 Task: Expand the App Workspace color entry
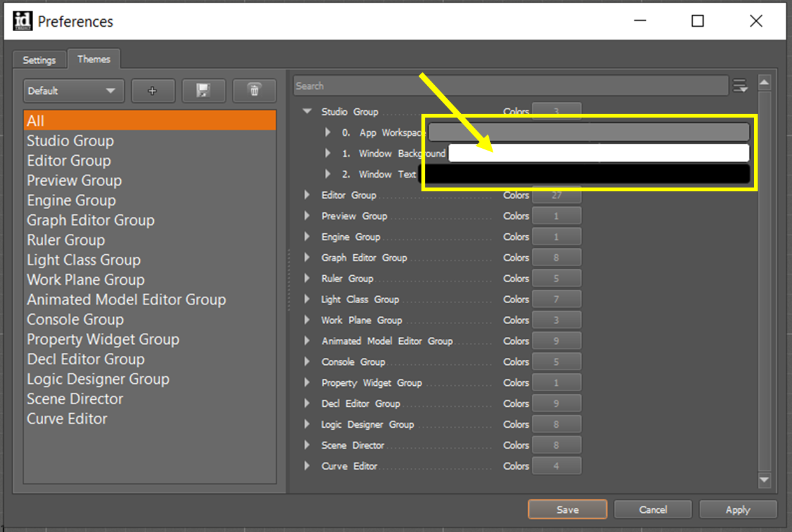[x=328, y=132]
